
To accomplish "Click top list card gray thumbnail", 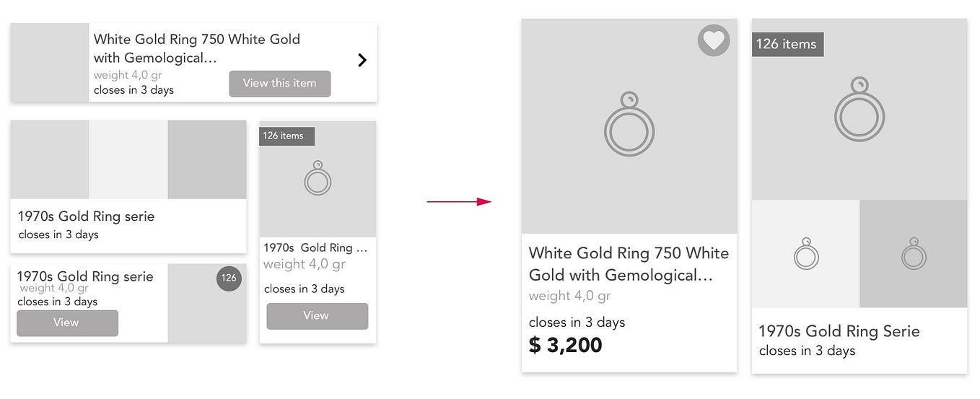I will coord(50,62).
